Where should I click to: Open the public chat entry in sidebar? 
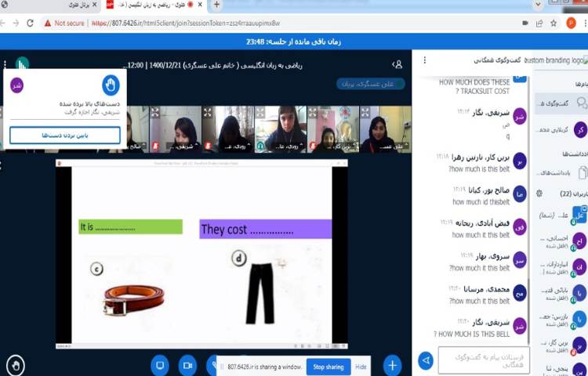coord(561,103)
